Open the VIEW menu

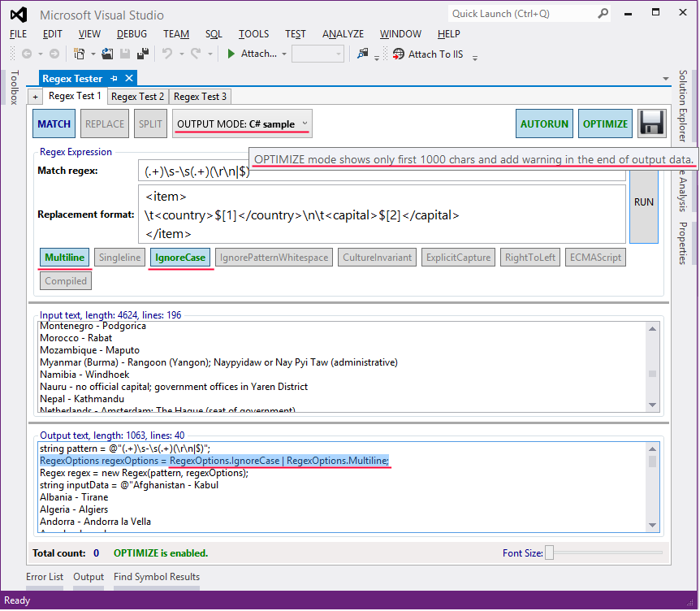pyautogui.click(x=89, y=34)
